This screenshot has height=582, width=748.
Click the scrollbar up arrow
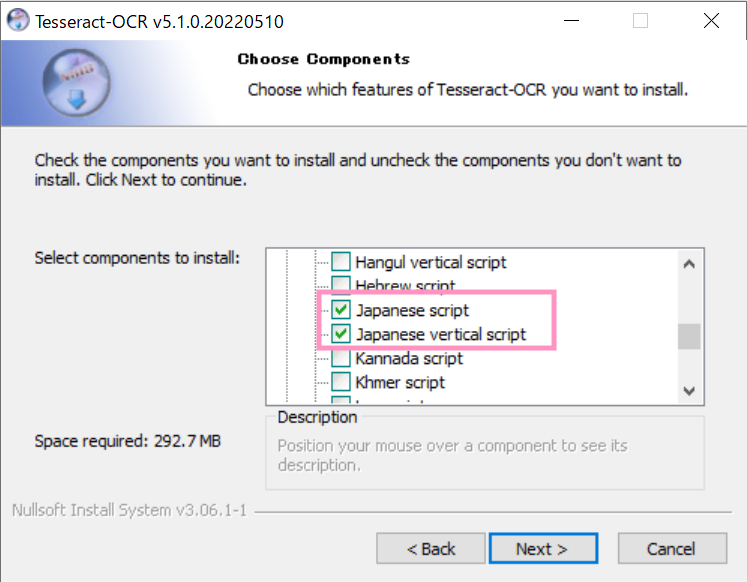tap(689, 264)
